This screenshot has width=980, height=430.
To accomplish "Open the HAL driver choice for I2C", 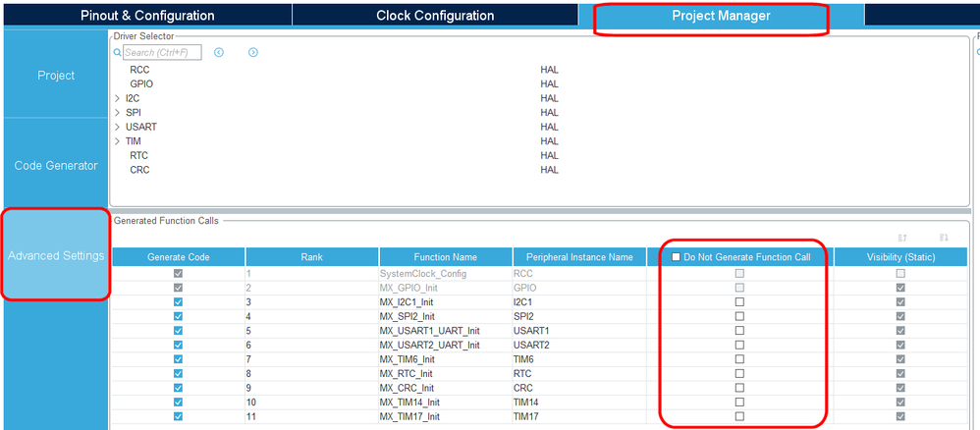I will tap(549, 98).
